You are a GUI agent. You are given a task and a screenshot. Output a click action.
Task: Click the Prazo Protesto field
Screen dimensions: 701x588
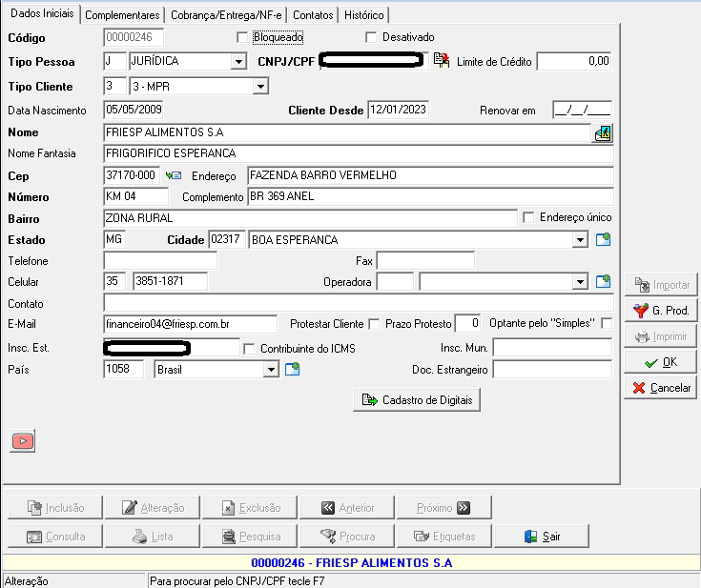[x=467, y=323]
